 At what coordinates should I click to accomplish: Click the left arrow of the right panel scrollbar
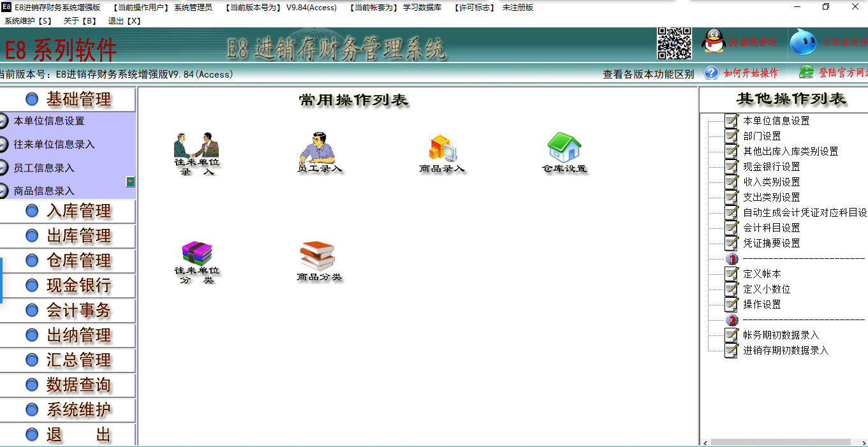pos(705,442)
